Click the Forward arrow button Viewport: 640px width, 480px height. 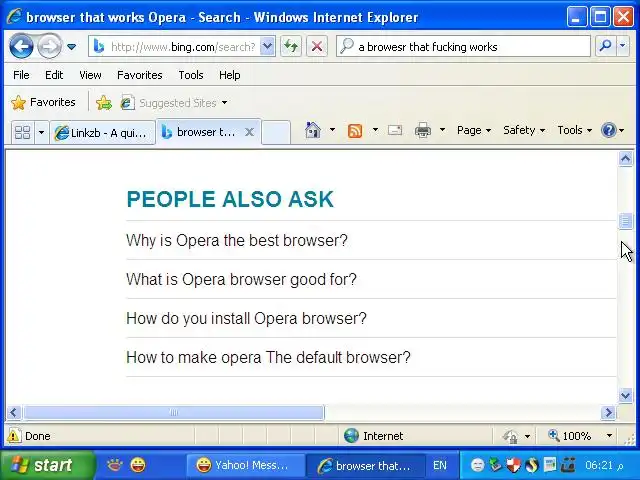(49, 47)
